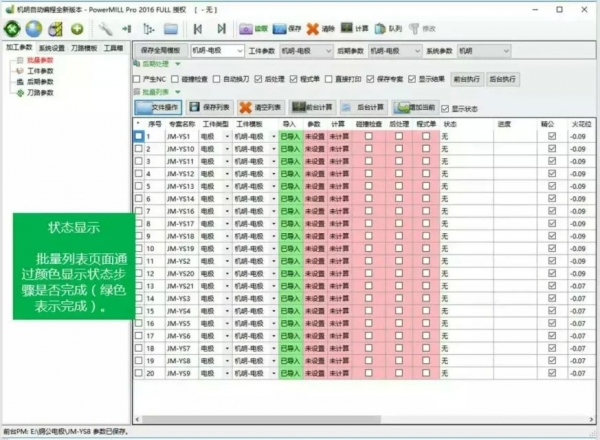Click the 前台计算 button
Image resolution: width=600 pixels, height=440 pixels.
[312, 108]
